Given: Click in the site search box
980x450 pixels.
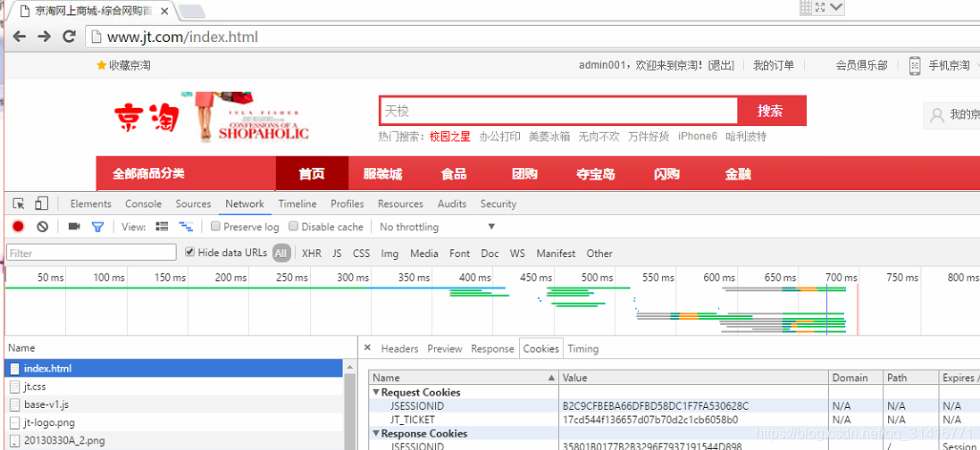Looking at the screenshot, I should coord(558,112).
